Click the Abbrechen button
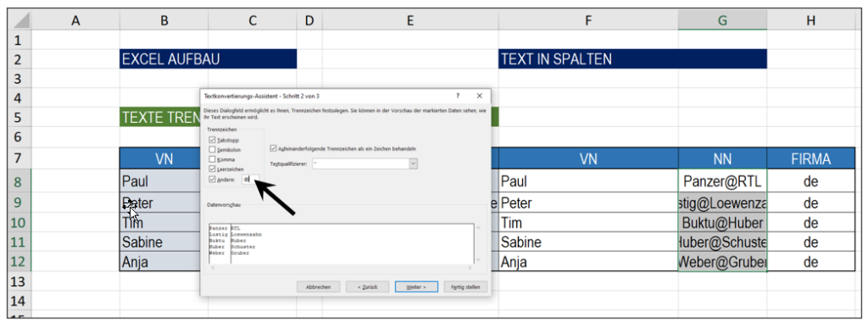This screenshot has width=868, height=327. point(319,286)
